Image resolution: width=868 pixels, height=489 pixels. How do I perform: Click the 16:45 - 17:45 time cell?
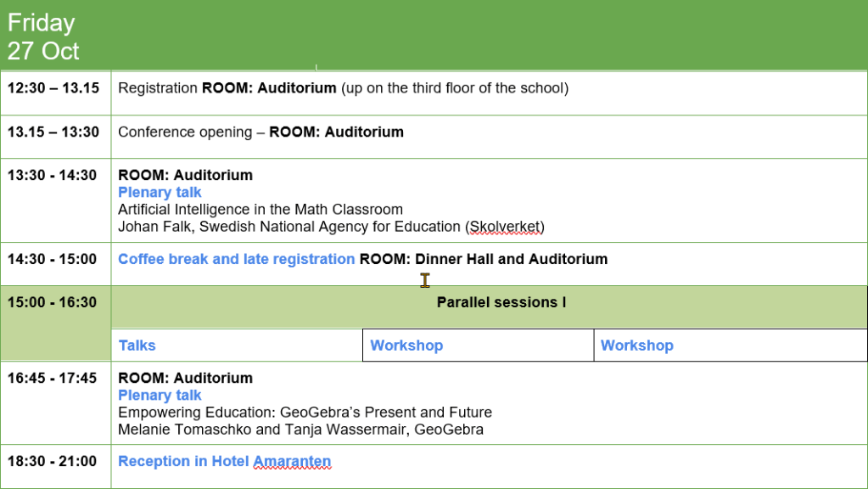click(x=53, y=379)
